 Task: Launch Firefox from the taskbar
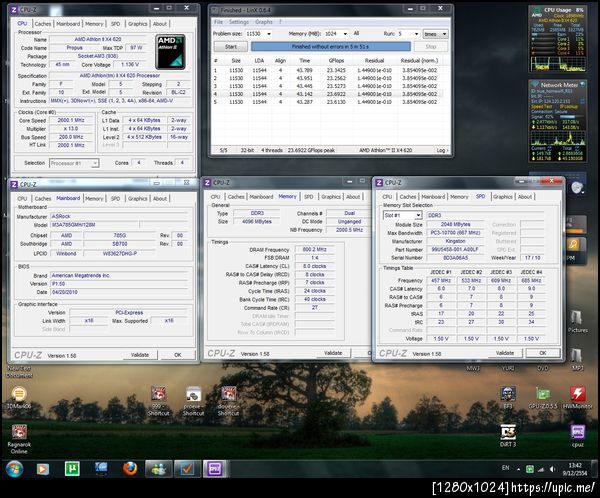[x=130, y=469]
